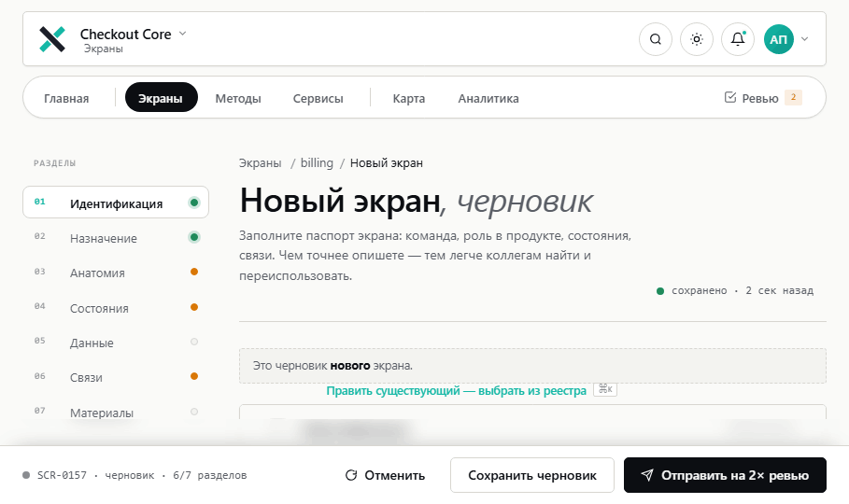Click the ⌘K shortcut badge
The height and width of the screenshot is (504, 849).
605,389
